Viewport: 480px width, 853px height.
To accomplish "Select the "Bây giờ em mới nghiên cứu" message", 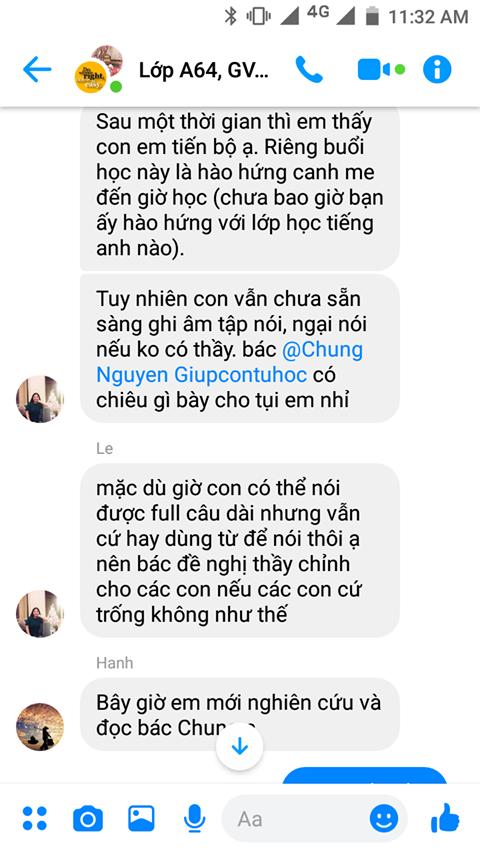I will tap(239, 714).
